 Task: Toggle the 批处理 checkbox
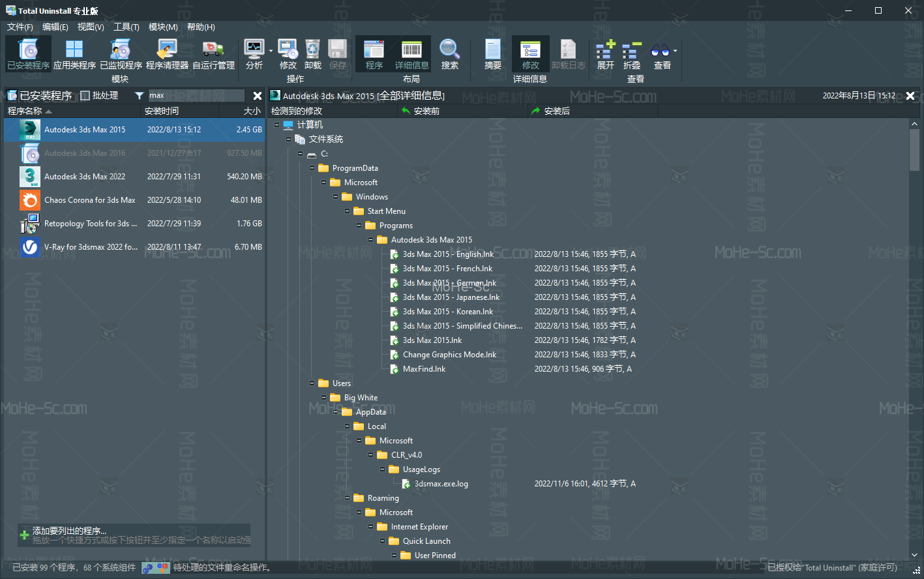tap(85, 96)
